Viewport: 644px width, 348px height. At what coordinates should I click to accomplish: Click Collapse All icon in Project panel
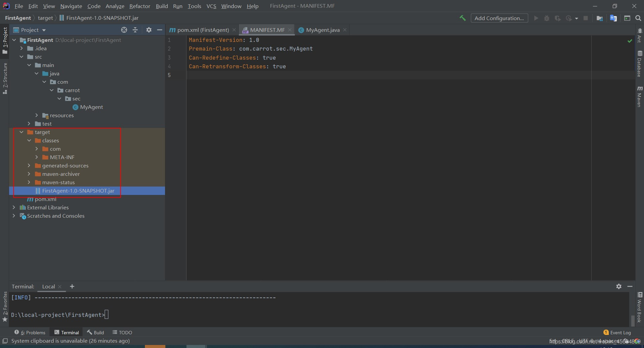pos(135,30)
